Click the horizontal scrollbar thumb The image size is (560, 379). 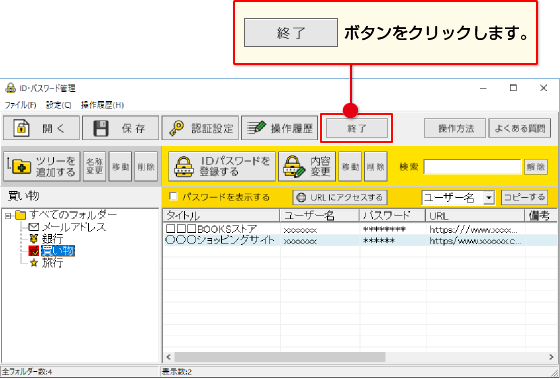tap(280, 357)
